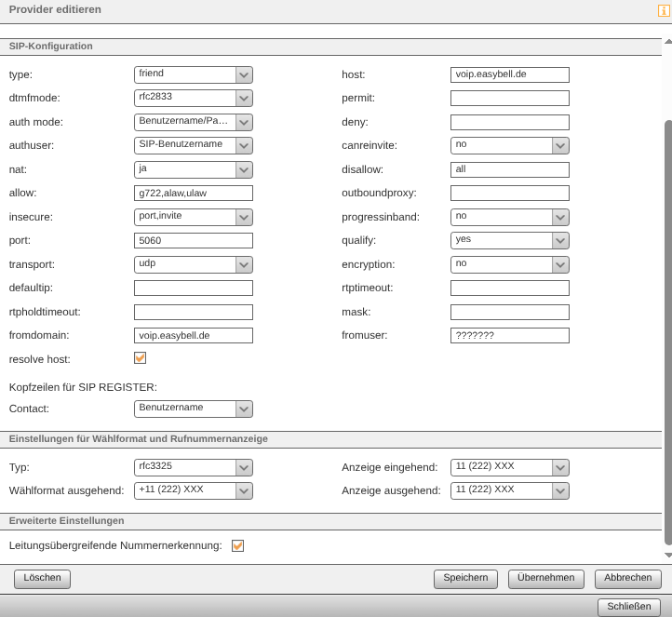Focus the port field containing 5060
672x617 pixels.
193,240
